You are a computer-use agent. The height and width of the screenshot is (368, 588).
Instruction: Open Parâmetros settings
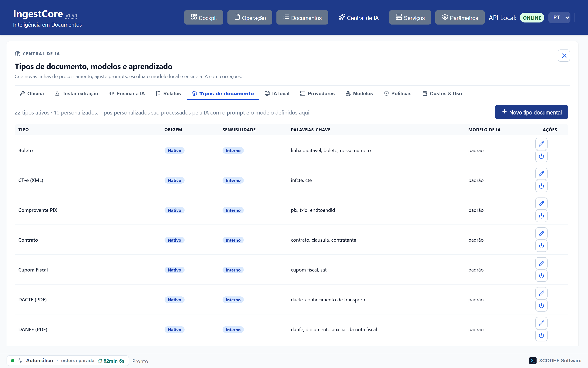(x=460, y=18)
